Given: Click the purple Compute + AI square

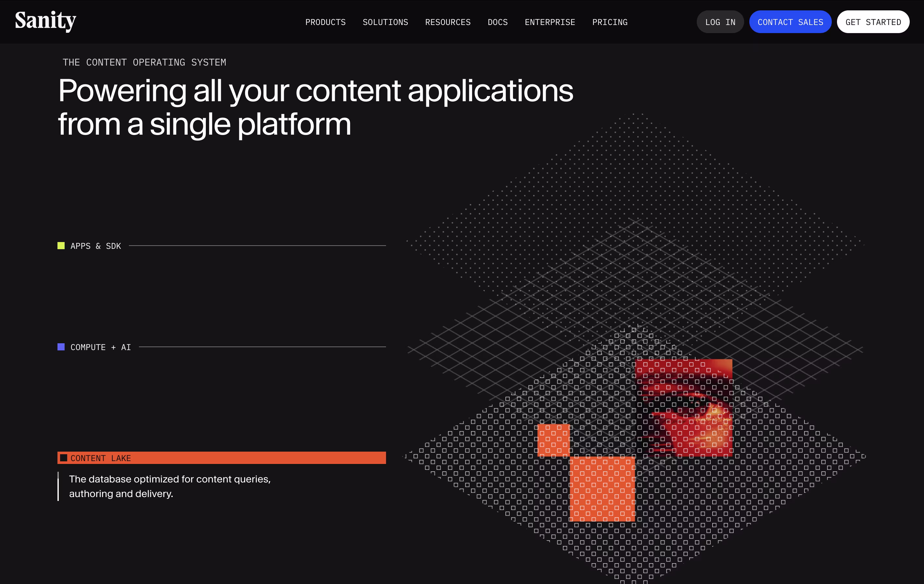Looking at the screenshot, I should (61, 347).
